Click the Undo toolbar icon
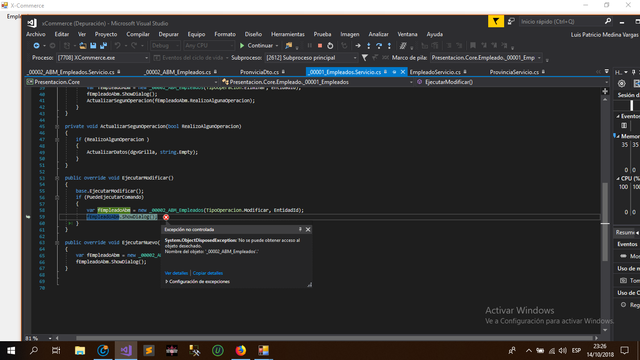640x360 pixels. coord(118,46)
